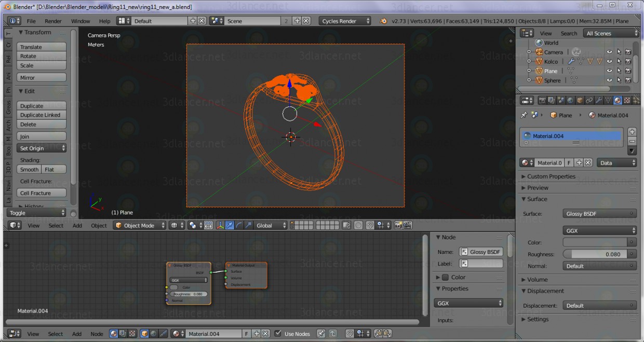Click the Duplicate Linked button

click(42, 115)
